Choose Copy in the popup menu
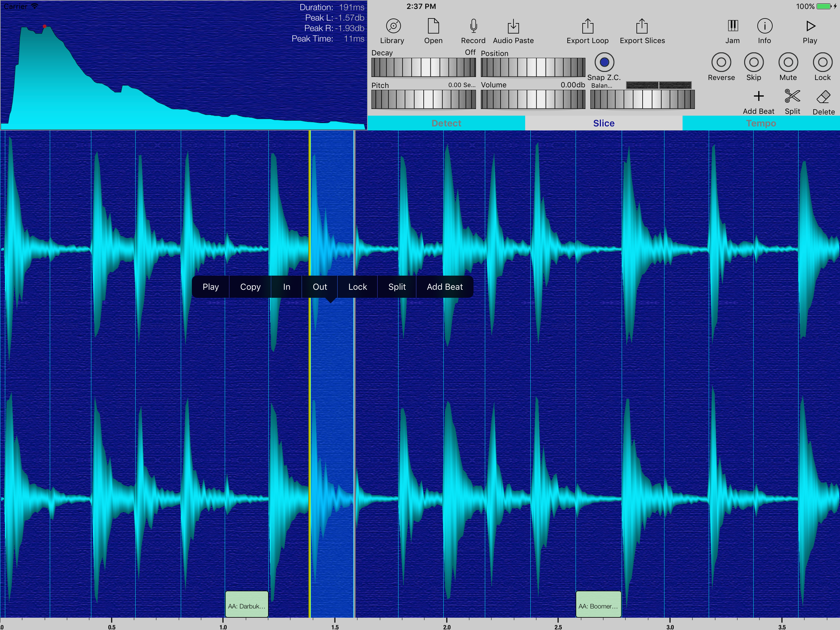 point(250,287)
